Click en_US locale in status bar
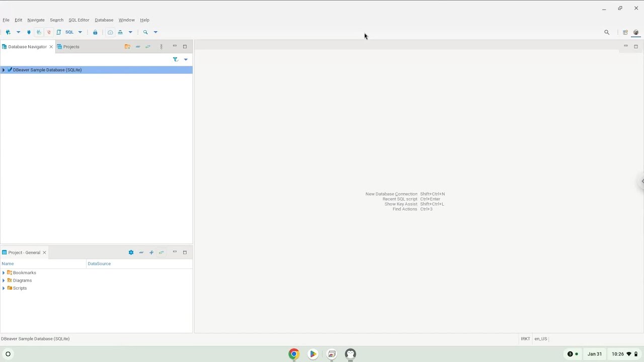Viewport: 644px width, 362px height. coord(541,339)
